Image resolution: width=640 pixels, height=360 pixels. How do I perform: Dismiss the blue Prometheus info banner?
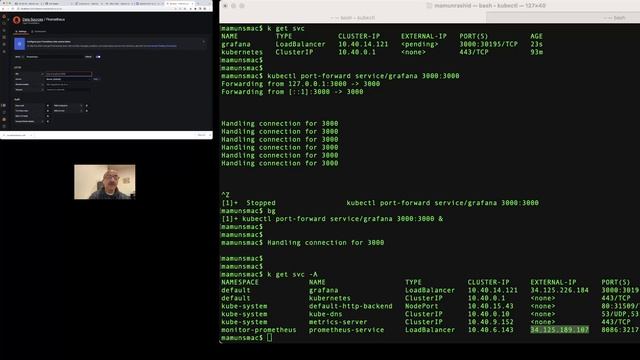pyautogui.click(x=204, y=42)
